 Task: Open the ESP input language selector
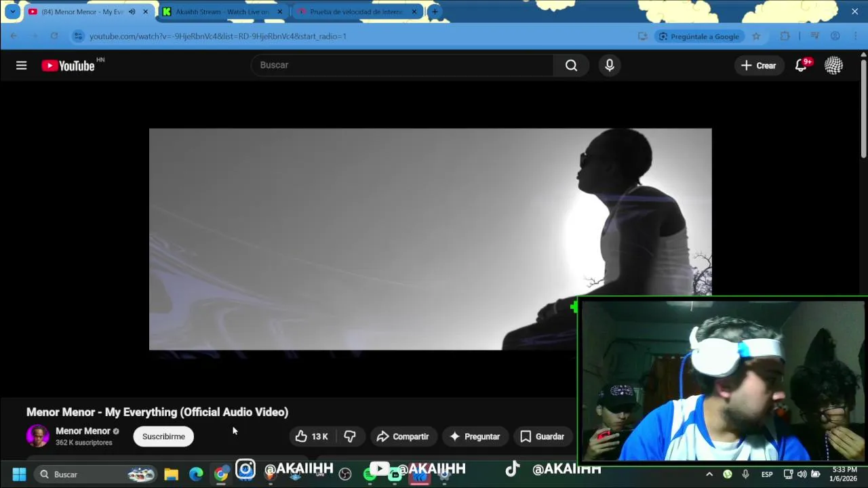point(767,474)
